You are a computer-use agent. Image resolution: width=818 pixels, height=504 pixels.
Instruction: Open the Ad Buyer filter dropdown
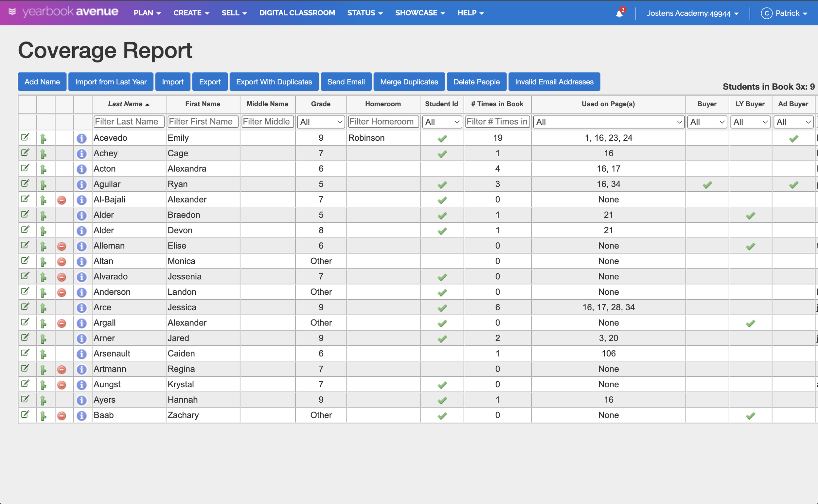pos(793,122)
